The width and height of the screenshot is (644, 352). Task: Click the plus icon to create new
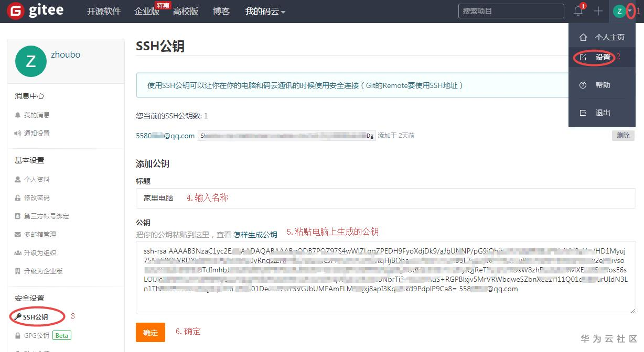click(x=598, y=11)
